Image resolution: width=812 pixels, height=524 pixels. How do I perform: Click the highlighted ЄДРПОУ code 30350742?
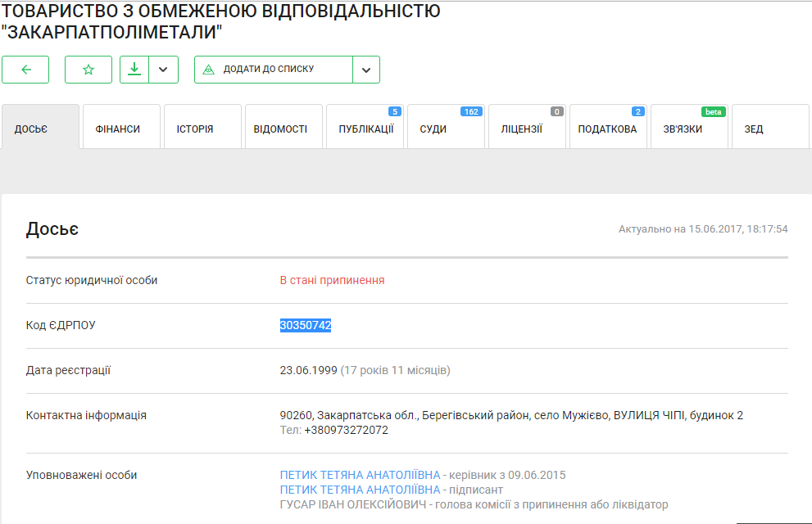pyautogui.click(x=306, y=325)
